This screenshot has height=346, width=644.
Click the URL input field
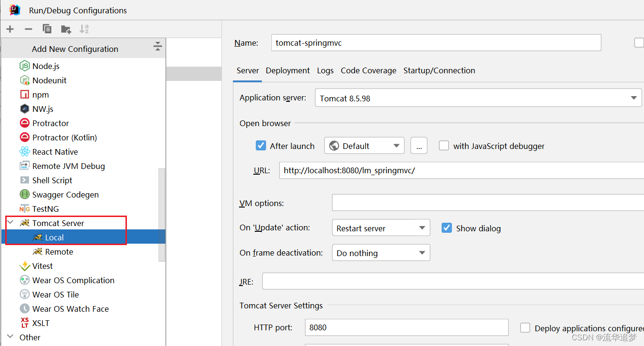tap(461, 170)
